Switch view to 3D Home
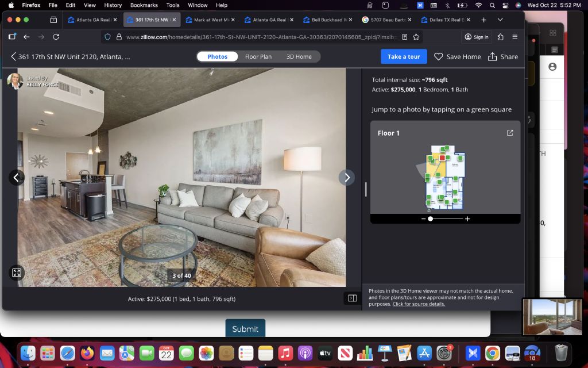This screenshot has width=588, height=368. click(x=299, y=57)
